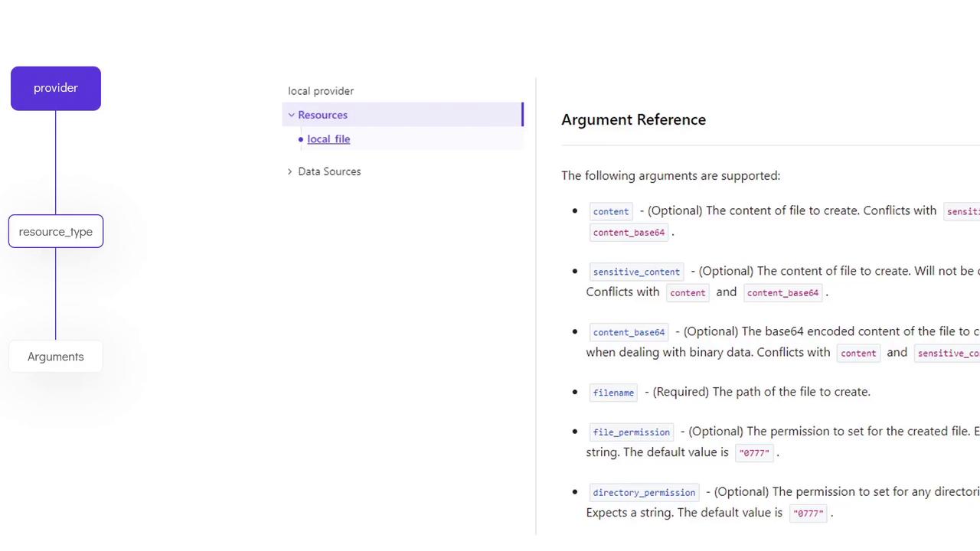Click the sensitive_content tag starting the second bullet
This screenshot has height=551, width=980.
[636, 272]
